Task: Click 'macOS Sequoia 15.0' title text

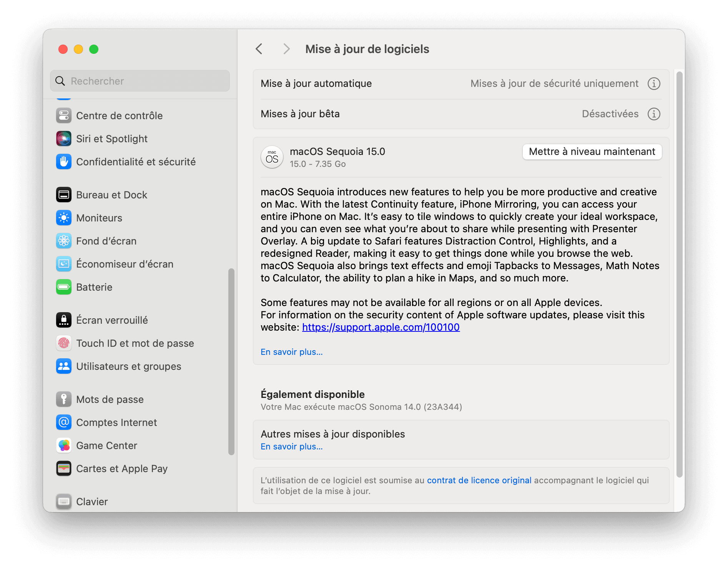Action: tap(337, 152)
